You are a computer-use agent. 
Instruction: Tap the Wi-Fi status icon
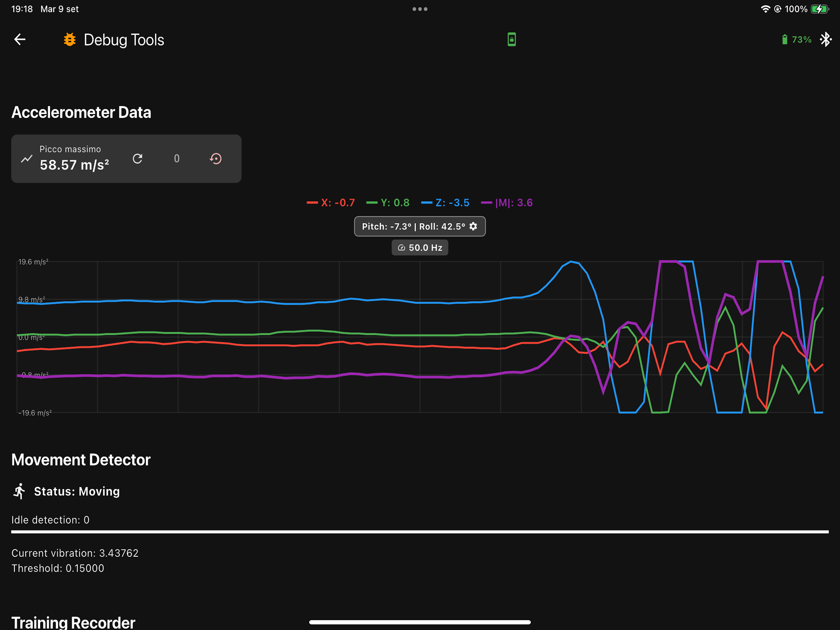(x=766, y=9)
